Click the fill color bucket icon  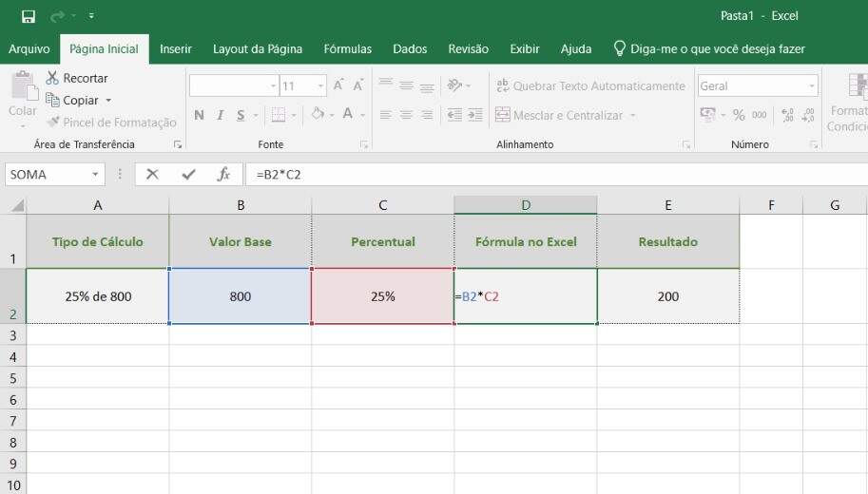click(318, 114)
